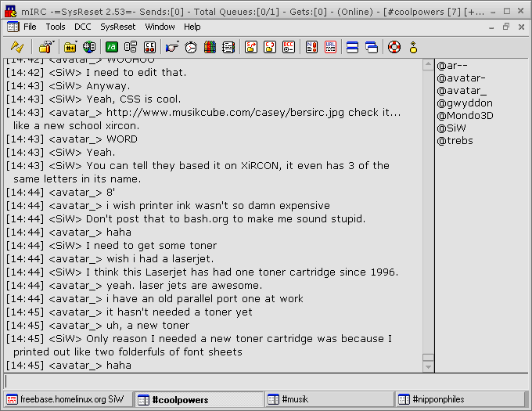Select @SiW in the nick list
Screen dimensions: 532x411
(x=451, y=128)
